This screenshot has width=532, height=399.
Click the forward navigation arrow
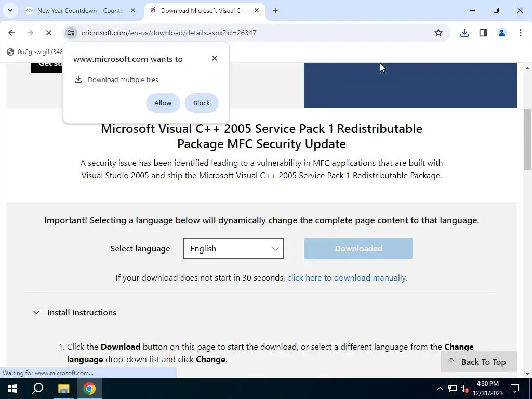point(30,33)
